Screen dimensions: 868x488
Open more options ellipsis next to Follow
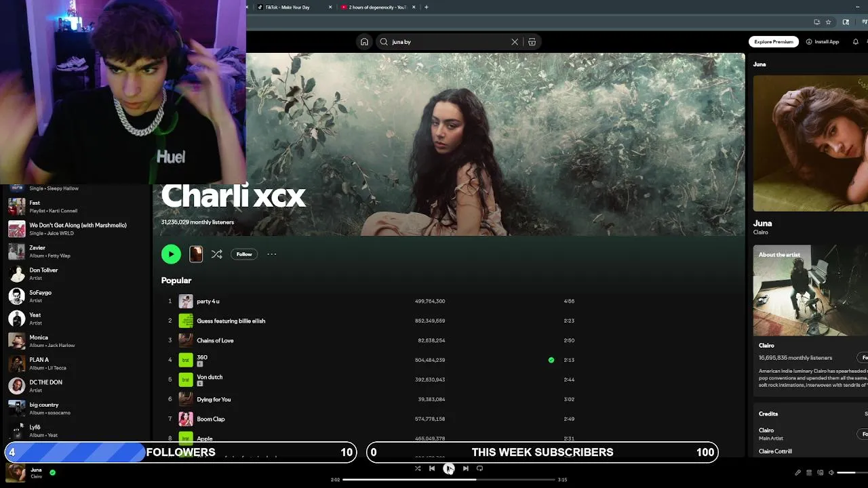pyautogui.click(x=272, y=254)
